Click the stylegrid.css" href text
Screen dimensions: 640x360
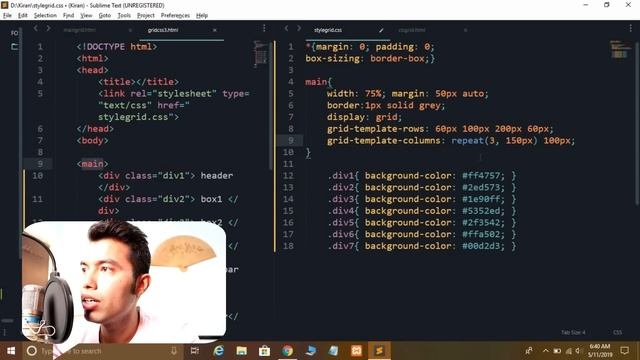138,117
